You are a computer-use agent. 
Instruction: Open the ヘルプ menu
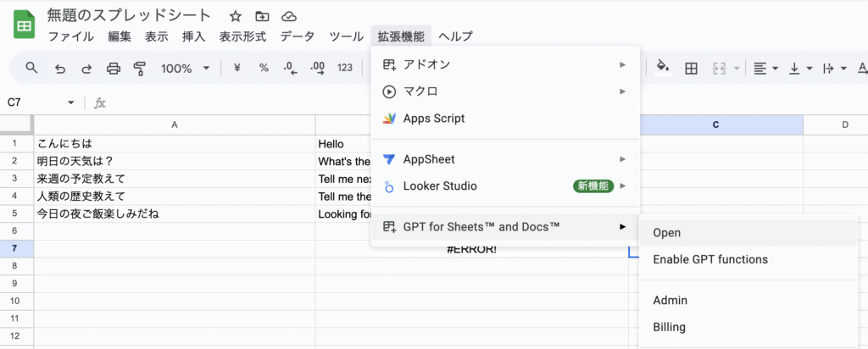click(455, 36)
